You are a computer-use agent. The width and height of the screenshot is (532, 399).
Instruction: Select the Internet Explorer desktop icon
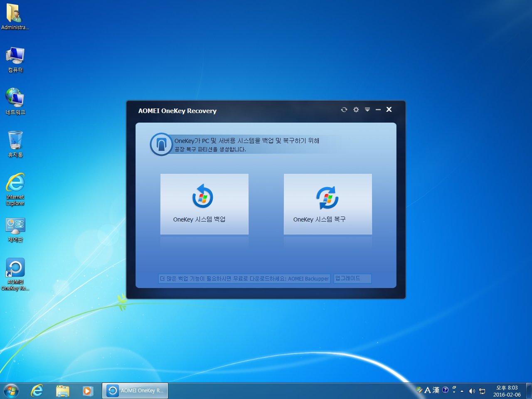(15, 189)
